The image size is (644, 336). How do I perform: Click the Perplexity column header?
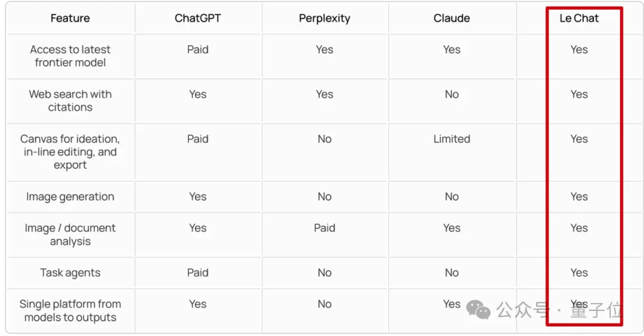point(324,18)
